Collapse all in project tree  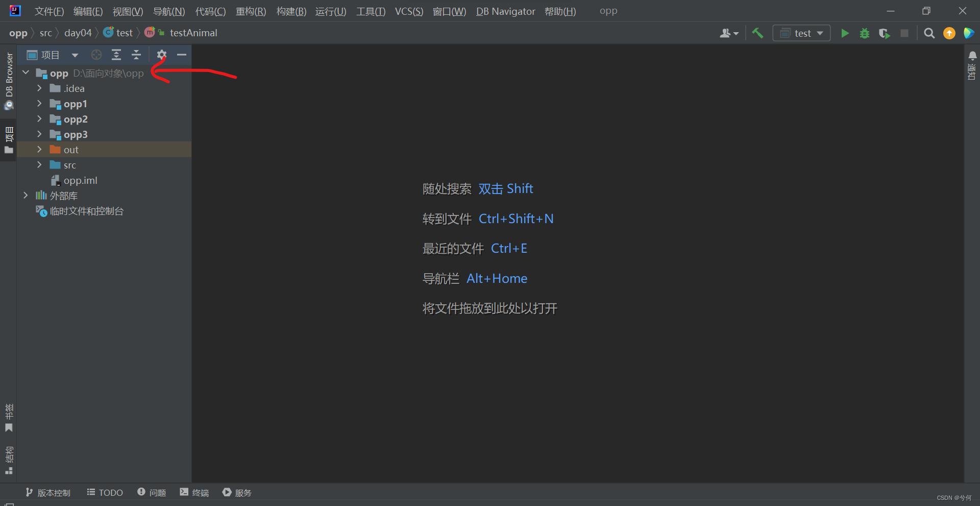(x=136, y=55)
